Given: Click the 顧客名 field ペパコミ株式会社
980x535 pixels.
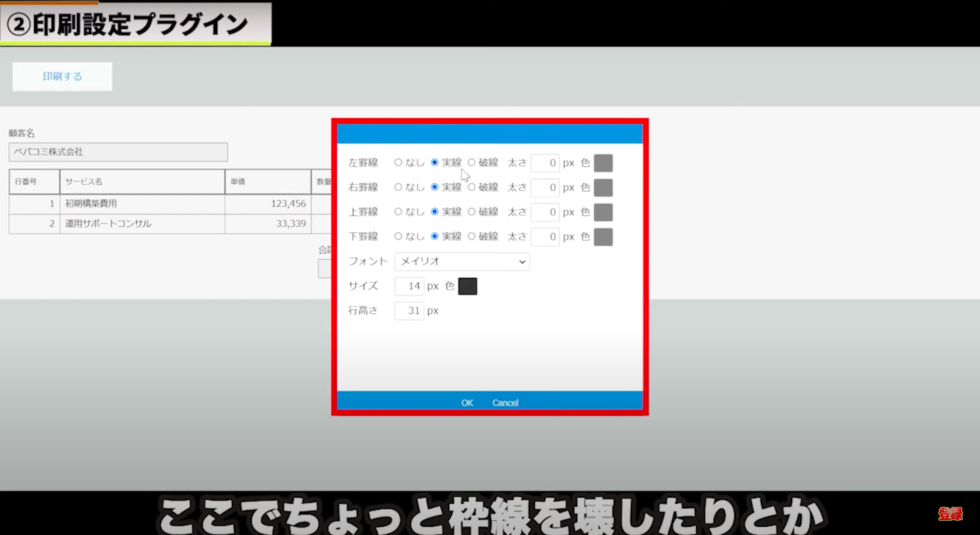Looking at the screenshot, I should point(118,152).
